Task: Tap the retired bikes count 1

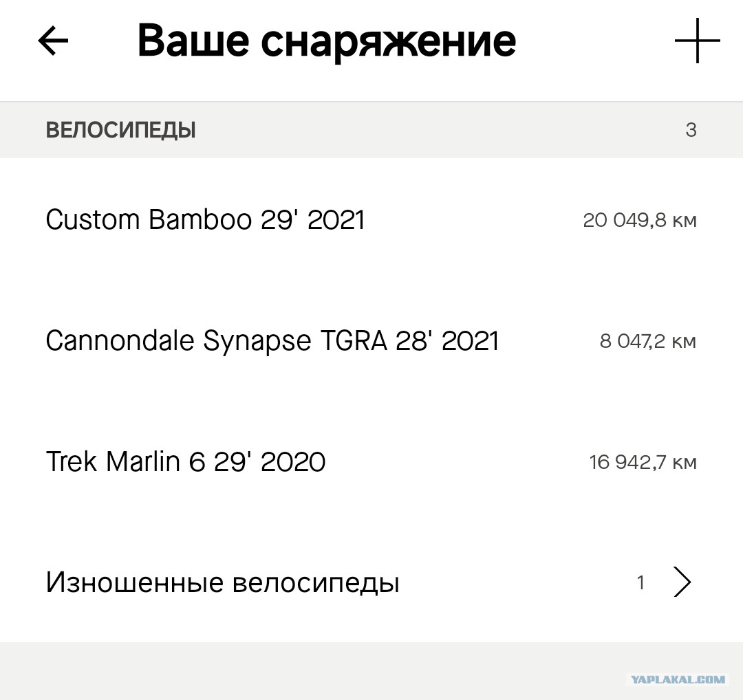Action: pos(640,582)
